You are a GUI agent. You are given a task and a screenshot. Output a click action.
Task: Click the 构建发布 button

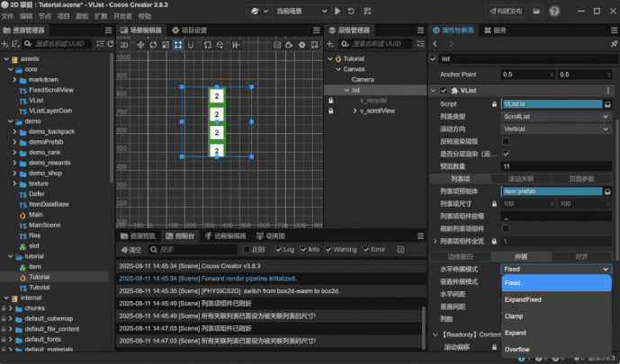pos(506,11)
